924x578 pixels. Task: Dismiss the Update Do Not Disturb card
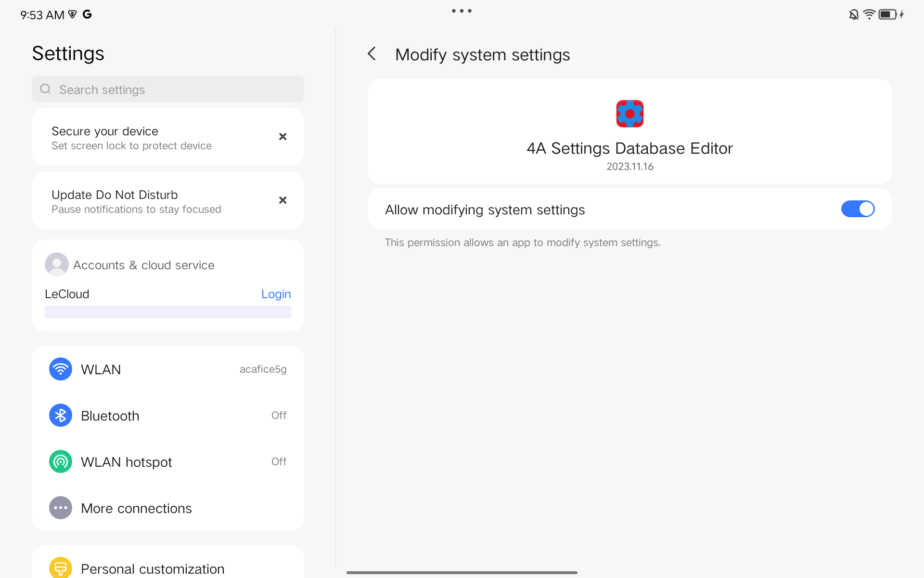click(x=282, y=200)
